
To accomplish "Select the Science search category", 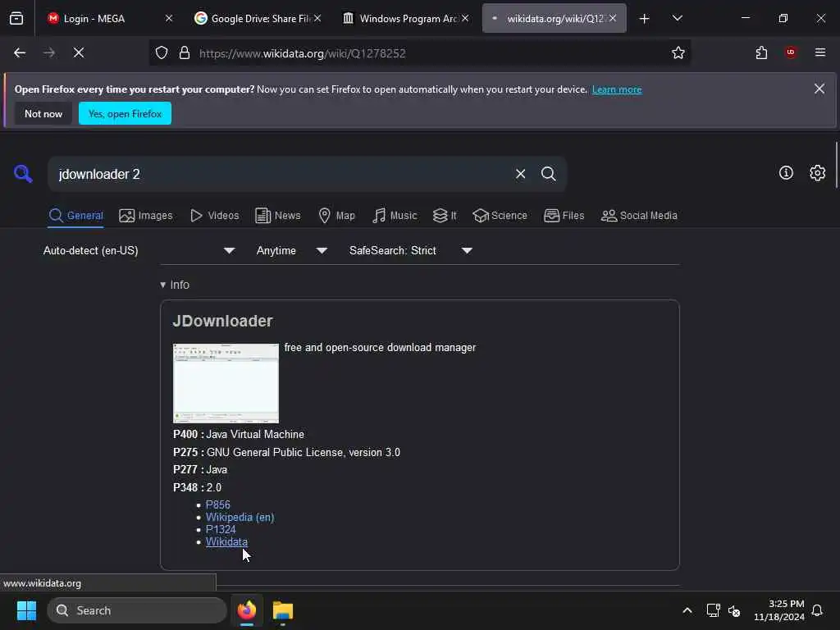I will tap(500, 216).
